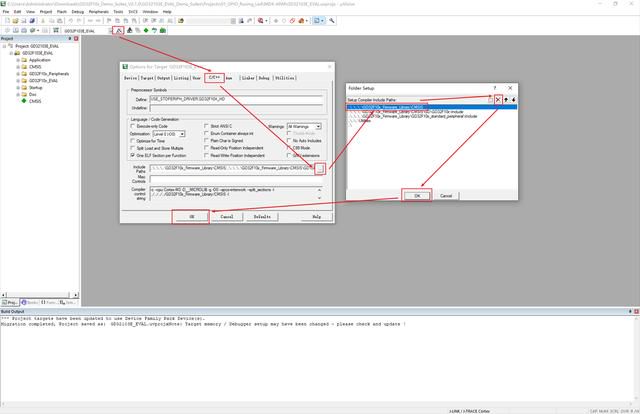Expand the Doc folder in project tree
640x414 pixels.
tap(18, 94)
